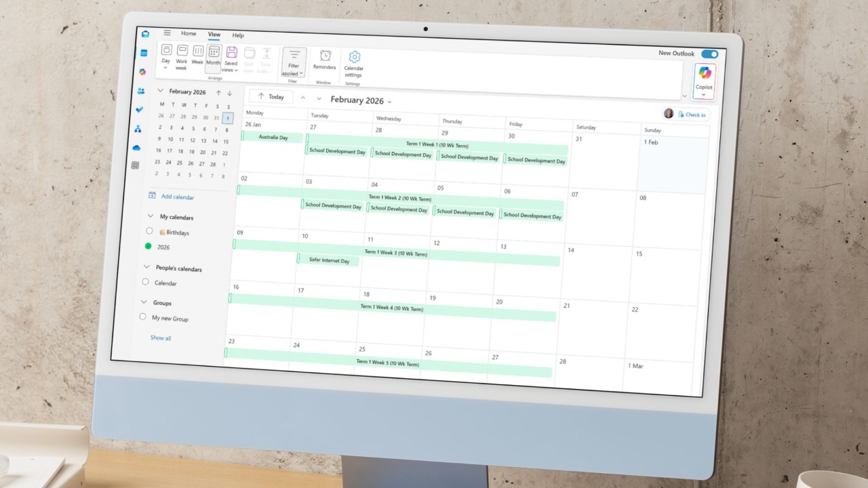Open the Help tab
This screenshot has height=488, width=868.
click(238, 35)
